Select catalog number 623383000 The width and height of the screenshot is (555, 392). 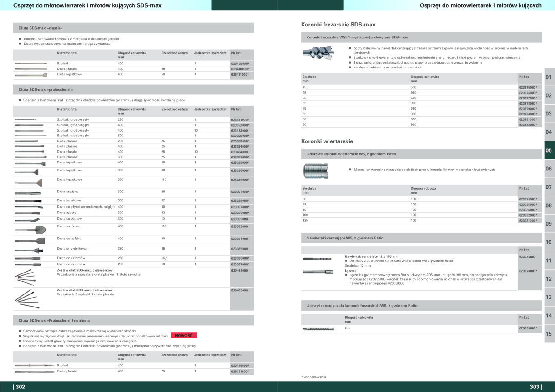point(239,227)
